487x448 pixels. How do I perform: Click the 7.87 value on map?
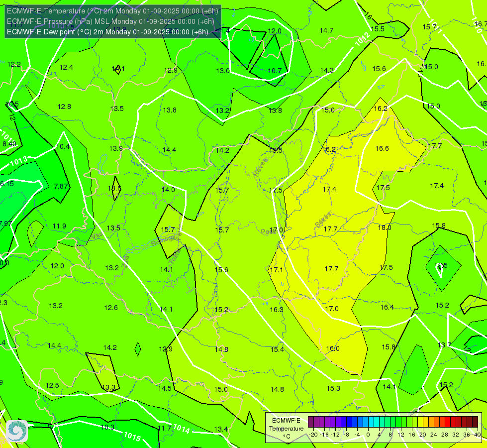(61, 186)
